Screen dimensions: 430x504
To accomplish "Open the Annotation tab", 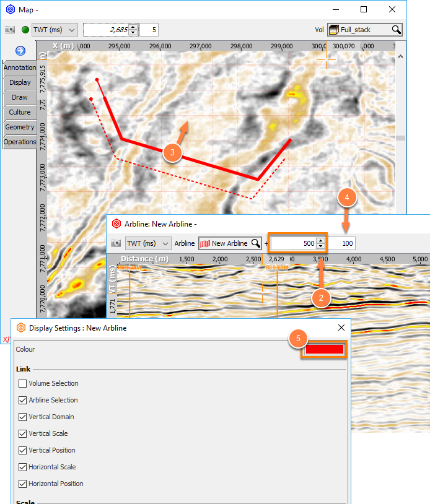I will (20, 67).
